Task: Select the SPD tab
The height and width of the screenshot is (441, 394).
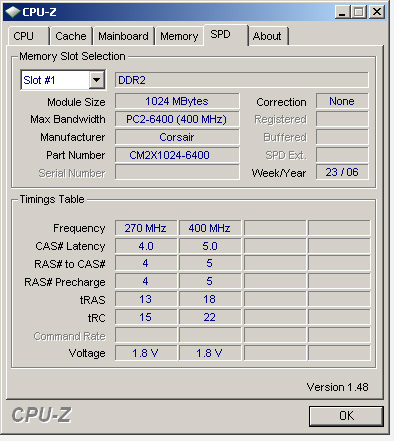Action: [226, 35]
